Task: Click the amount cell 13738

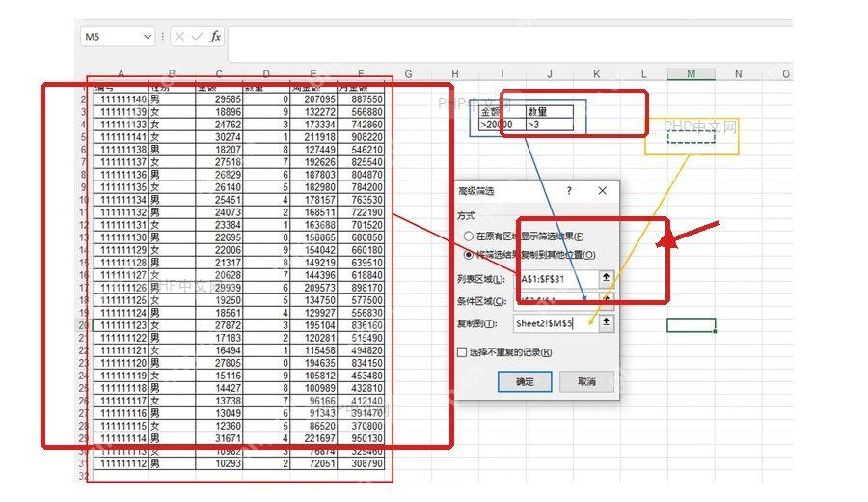Action: [x=219, y=401]
